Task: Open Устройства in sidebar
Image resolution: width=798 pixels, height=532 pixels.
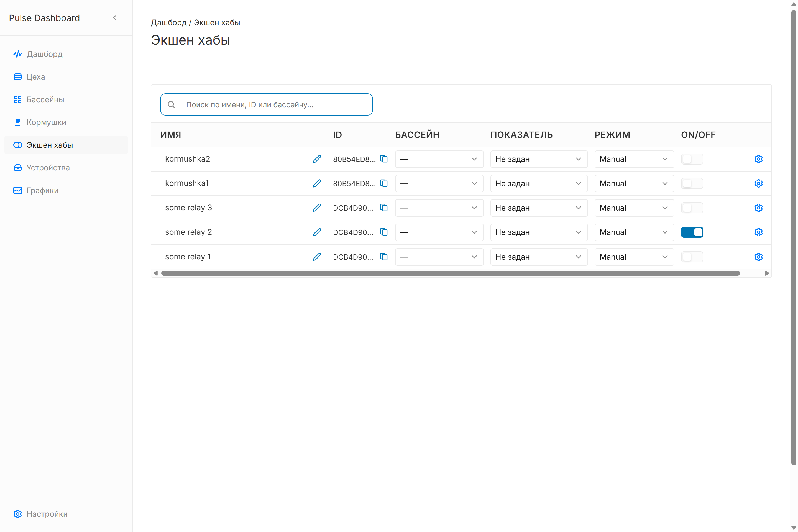Action: pos(66,168)
